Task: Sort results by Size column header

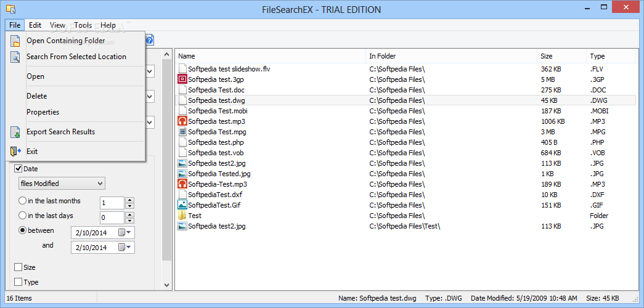Action: click(562, 56)
